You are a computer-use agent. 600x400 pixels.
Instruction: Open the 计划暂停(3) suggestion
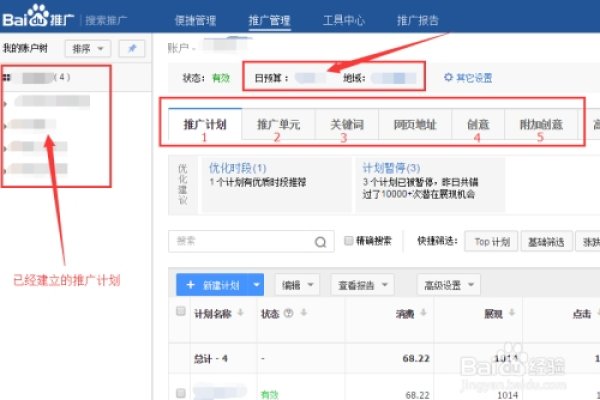tap(391, 168)
